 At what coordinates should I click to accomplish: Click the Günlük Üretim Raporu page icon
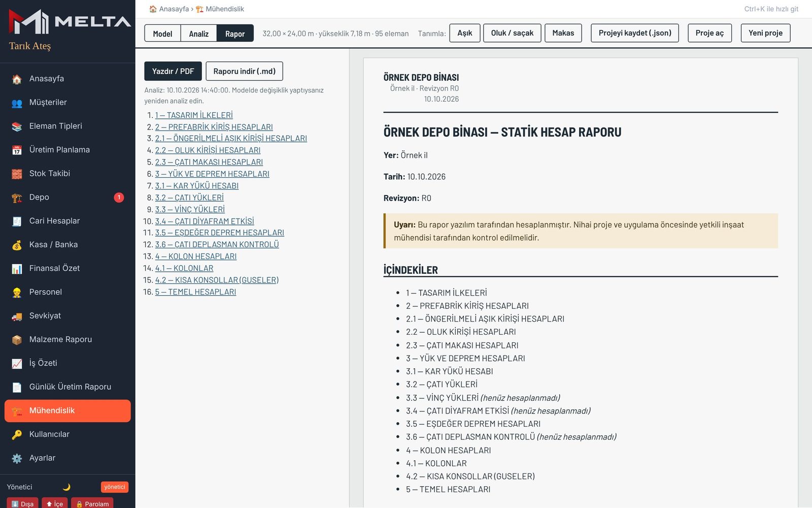coord(17,388)
